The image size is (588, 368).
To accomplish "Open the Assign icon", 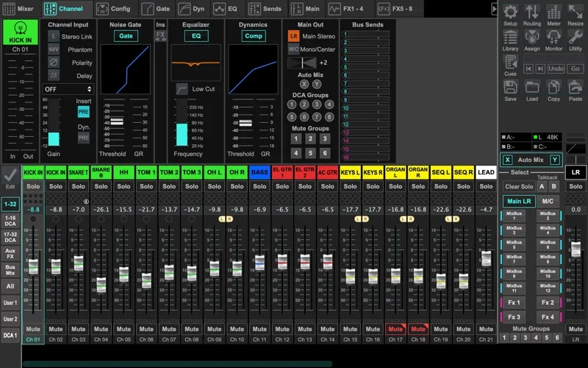I will [531, 38].
